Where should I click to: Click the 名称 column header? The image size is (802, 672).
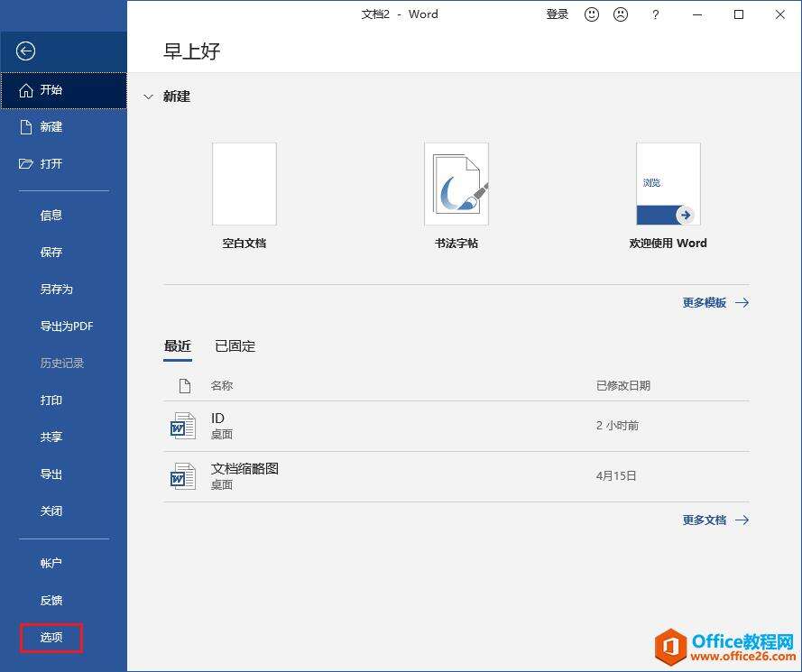pos(222,385)
